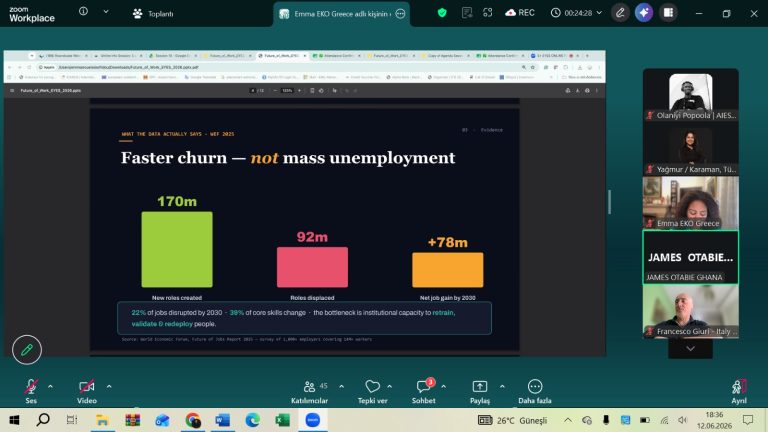Open the volume control in system tray
768x432 pixels.
[683, 420]
